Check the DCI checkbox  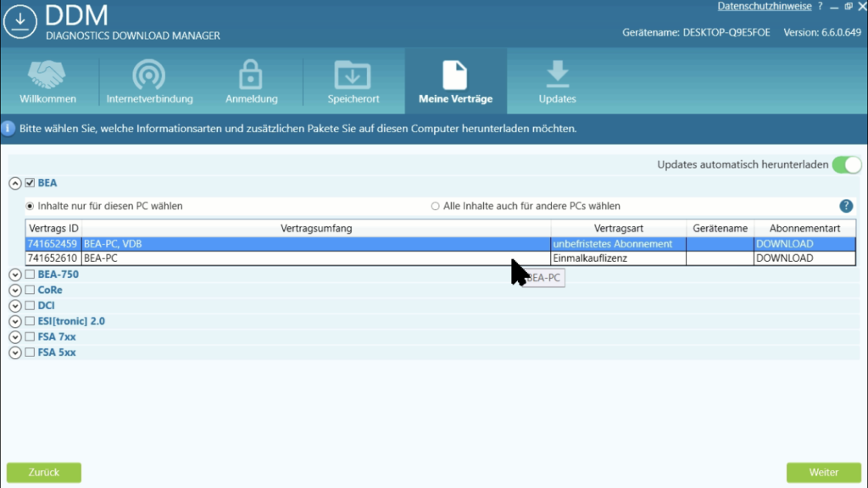(30, 305)
